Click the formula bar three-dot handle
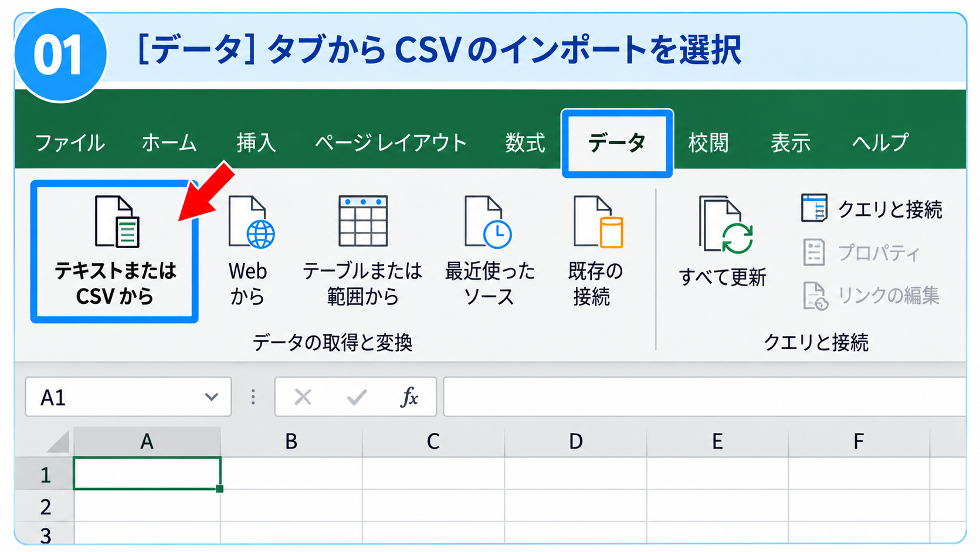 253,397
